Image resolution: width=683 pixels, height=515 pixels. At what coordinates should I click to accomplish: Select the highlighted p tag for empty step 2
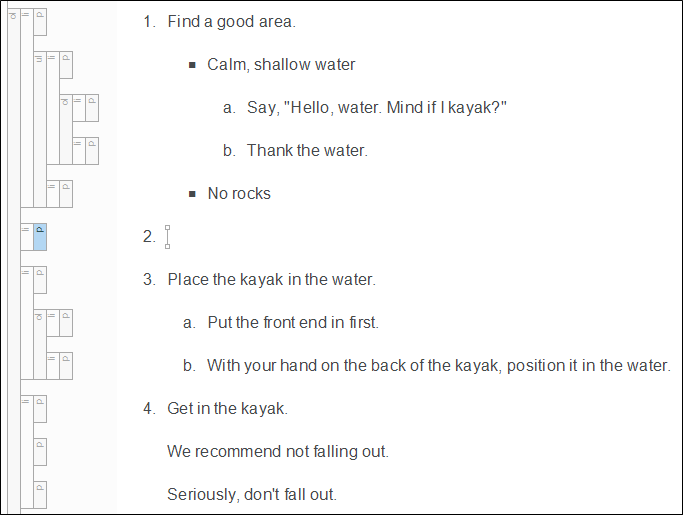click(x=40, y=237)
